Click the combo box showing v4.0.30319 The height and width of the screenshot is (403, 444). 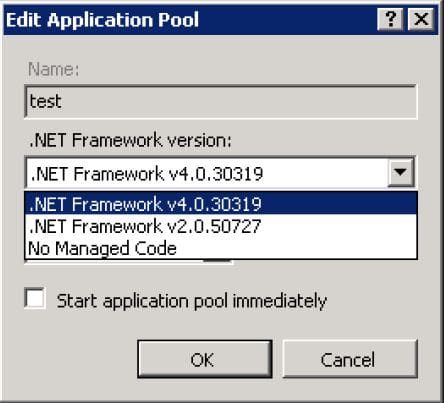(x=220, y=173)
